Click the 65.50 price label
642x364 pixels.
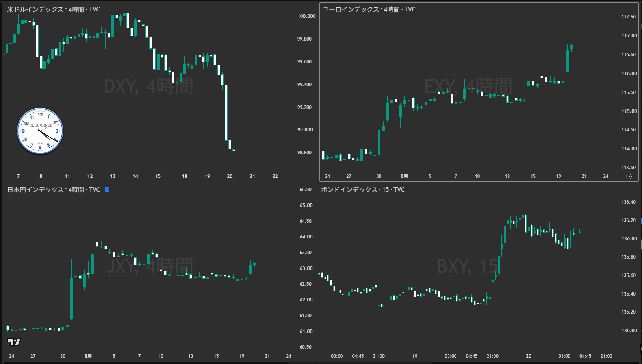306,190
